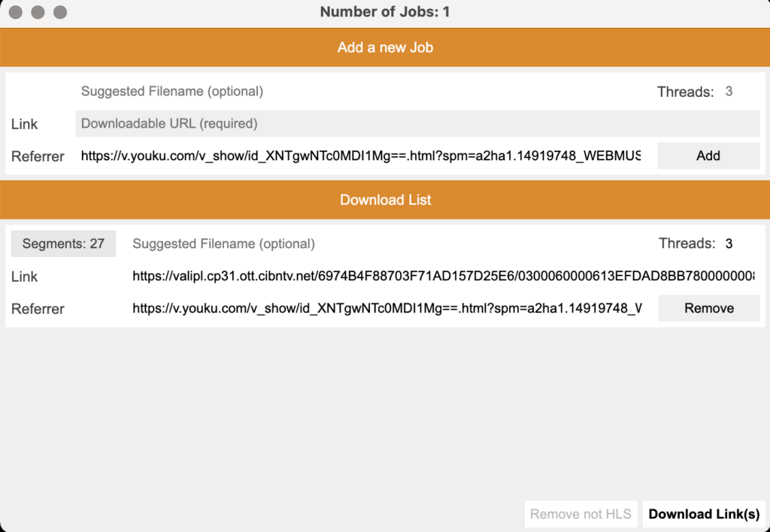The image size is (770, 532).
Task: Focus the Downloadable URL (required) field
Action: pyautogui.click(x=417, y=124)
